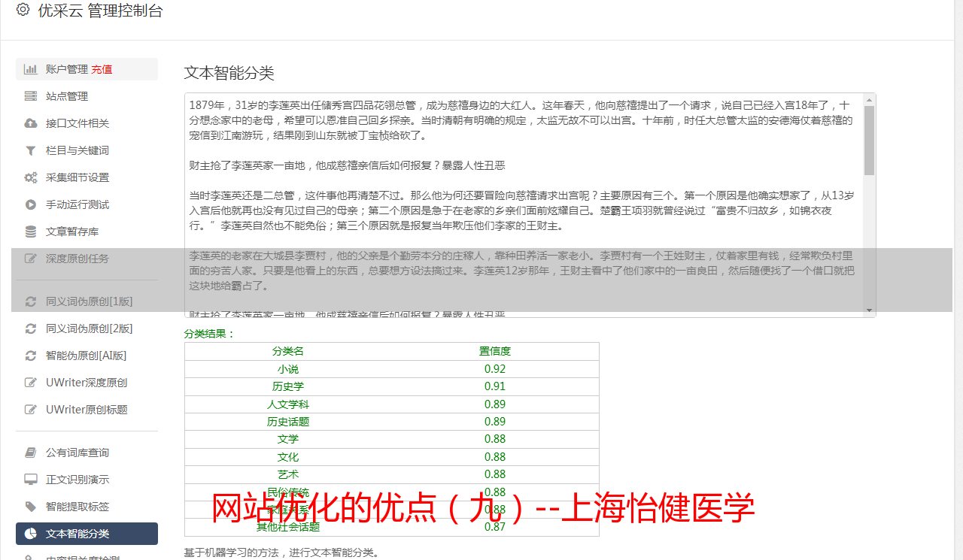Click the 0.91 confidence value
This screenshot has width=963, height=560.
coord(495,386)
